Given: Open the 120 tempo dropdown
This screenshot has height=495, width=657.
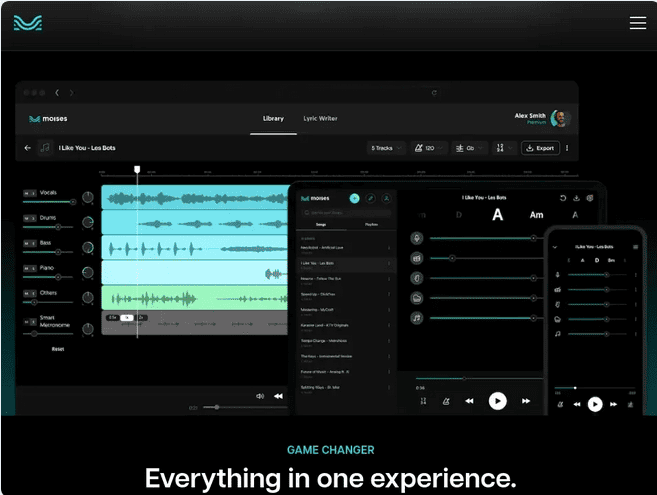Looking at the screenshot, I should point(429,148).
